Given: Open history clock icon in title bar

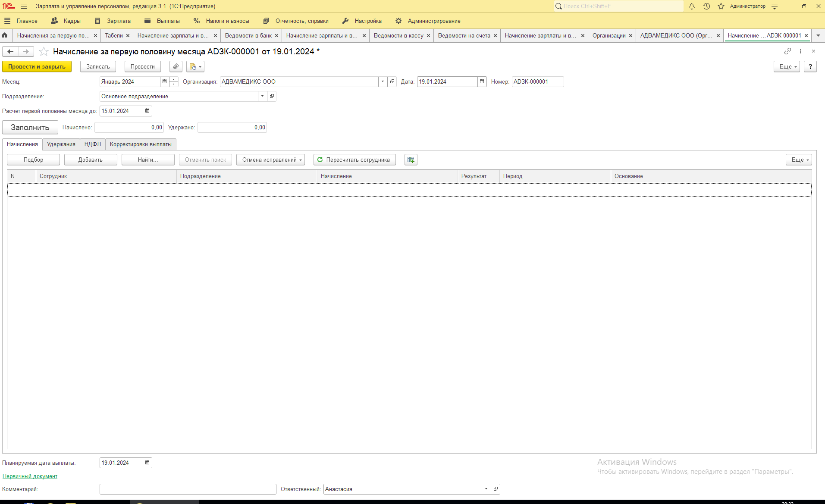Looking at the screenshot, I should click(706, 6).
